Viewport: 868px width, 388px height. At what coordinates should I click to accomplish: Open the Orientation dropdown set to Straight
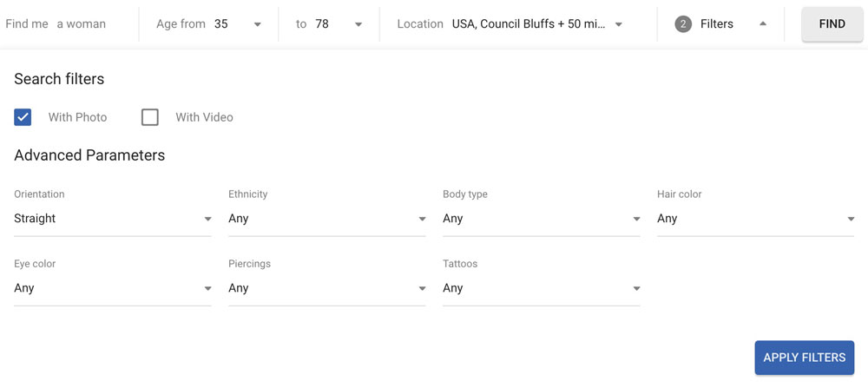(112, 219)
